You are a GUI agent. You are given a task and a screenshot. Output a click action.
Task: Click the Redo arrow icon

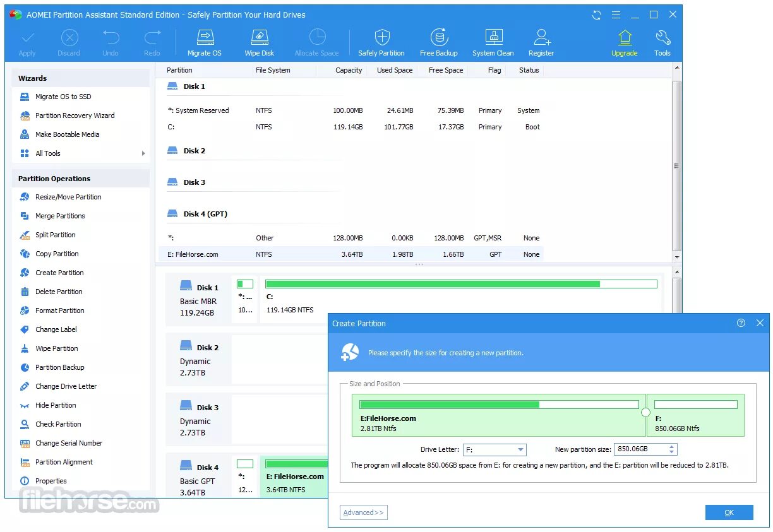152,37
